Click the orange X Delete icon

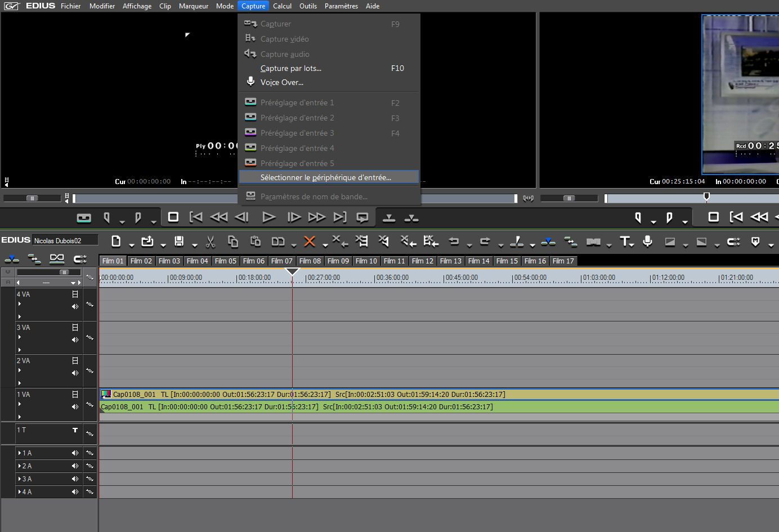(309, 242)
